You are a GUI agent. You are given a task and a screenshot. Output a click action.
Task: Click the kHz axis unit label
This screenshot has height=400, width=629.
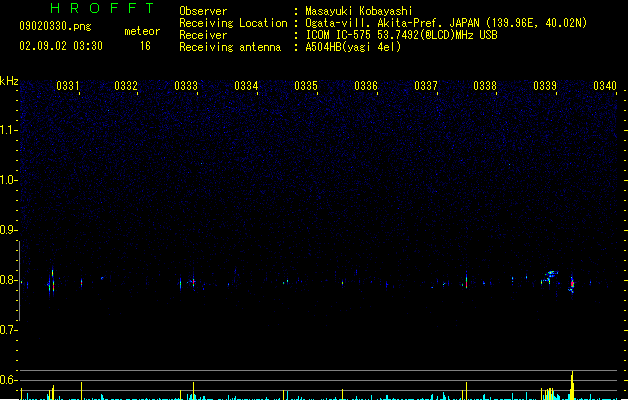(9, 81)
